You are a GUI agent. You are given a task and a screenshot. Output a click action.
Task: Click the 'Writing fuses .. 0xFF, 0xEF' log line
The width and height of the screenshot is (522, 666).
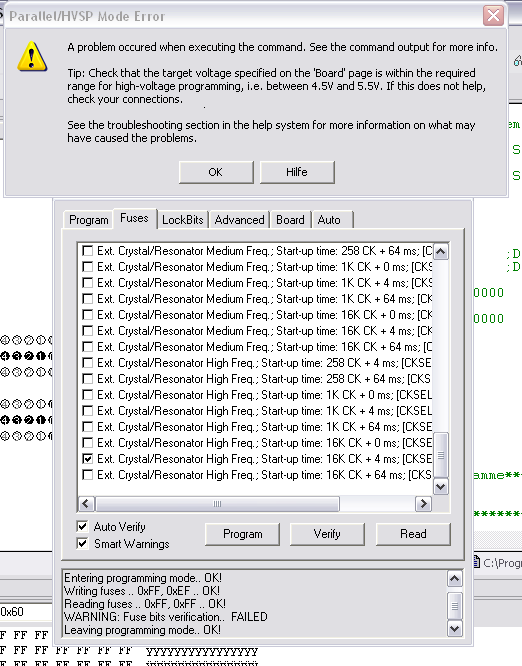(142, 591)
